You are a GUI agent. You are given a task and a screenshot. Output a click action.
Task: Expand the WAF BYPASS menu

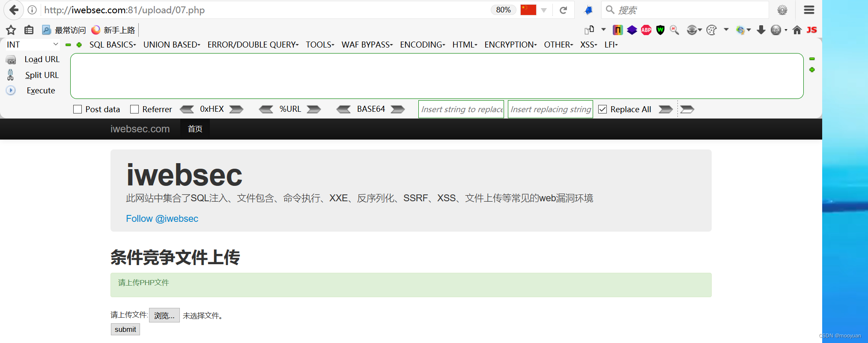pos(367,45)
